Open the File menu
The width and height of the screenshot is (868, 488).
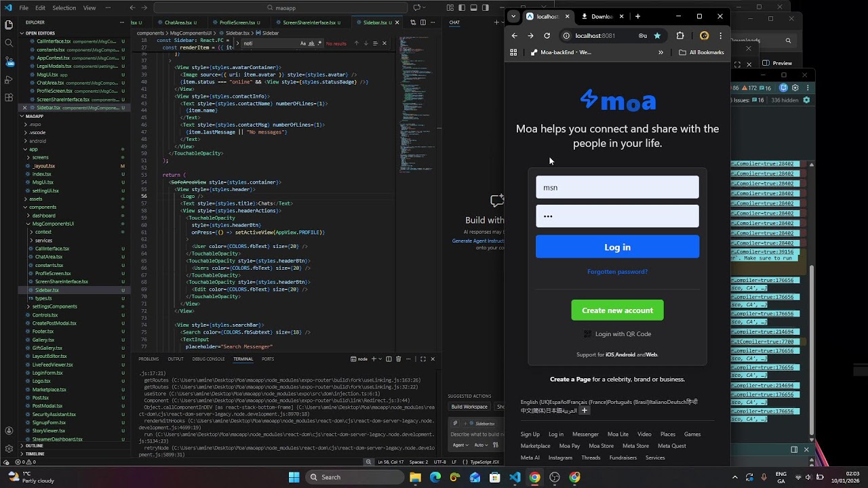click(24, 7)
